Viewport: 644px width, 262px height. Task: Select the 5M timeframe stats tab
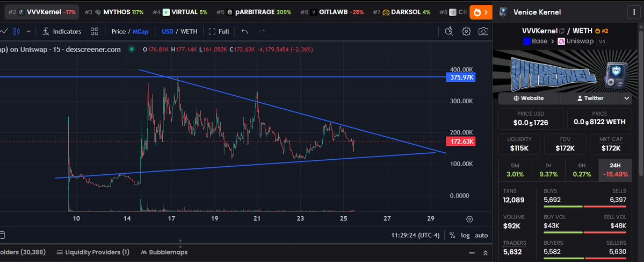click(515, 171)
